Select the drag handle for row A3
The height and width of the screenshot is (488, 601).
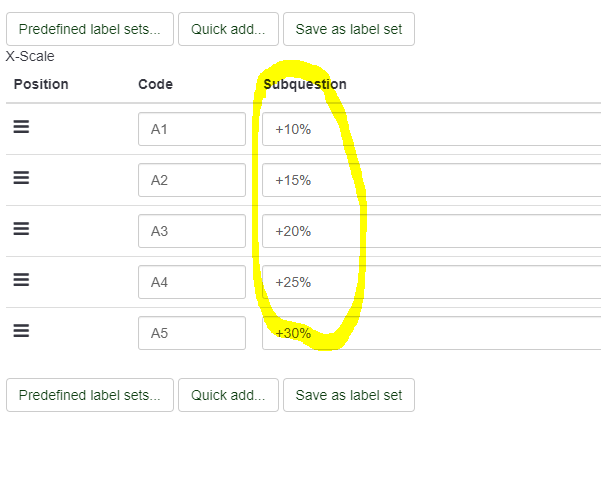21,229
